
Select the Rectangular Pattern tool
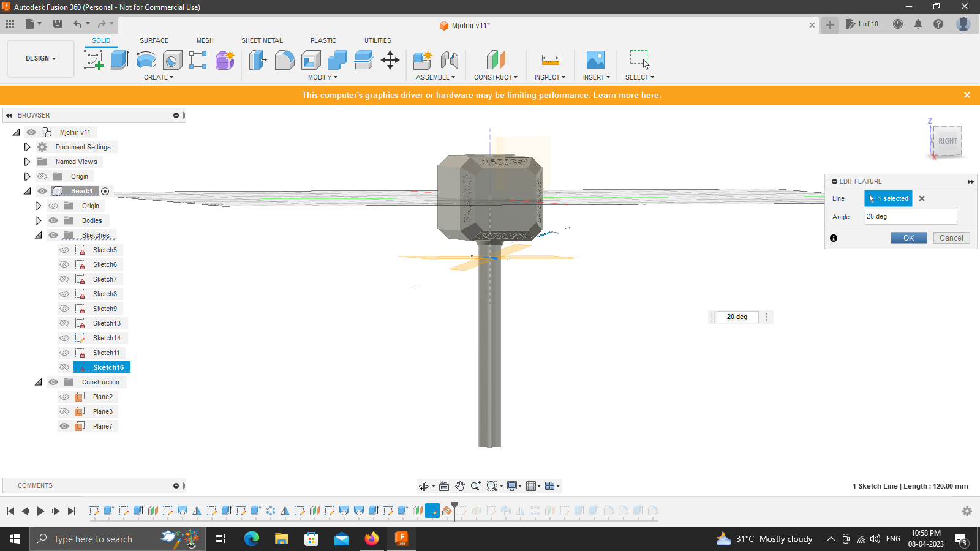pos(198,60)
